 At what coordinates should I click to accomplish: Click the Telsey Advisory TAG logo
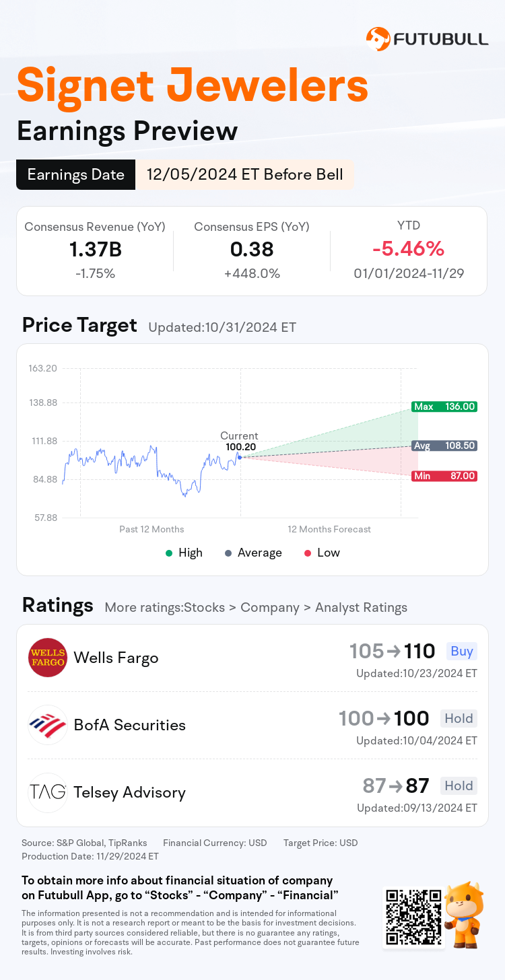pos(48,792)
